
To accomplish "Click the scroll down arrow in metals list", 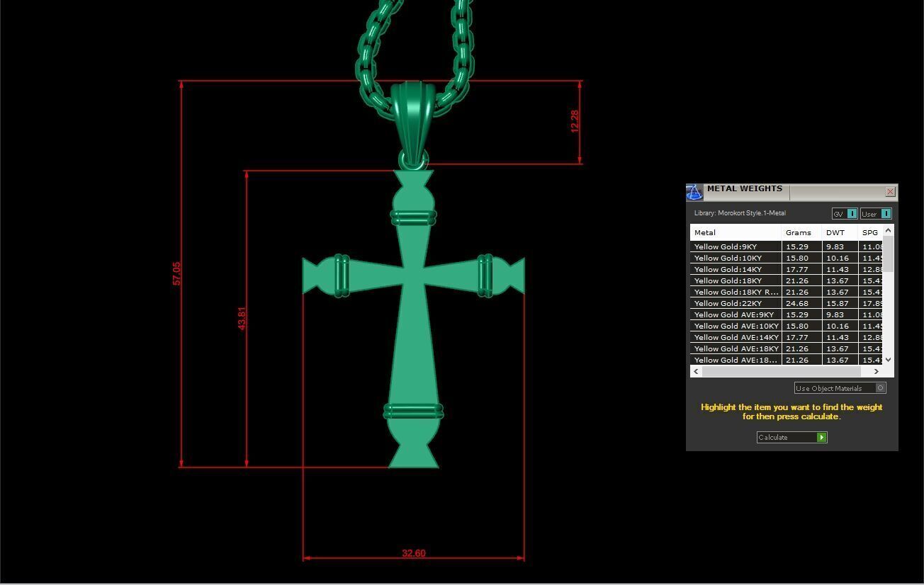I will tap(889, 360).
